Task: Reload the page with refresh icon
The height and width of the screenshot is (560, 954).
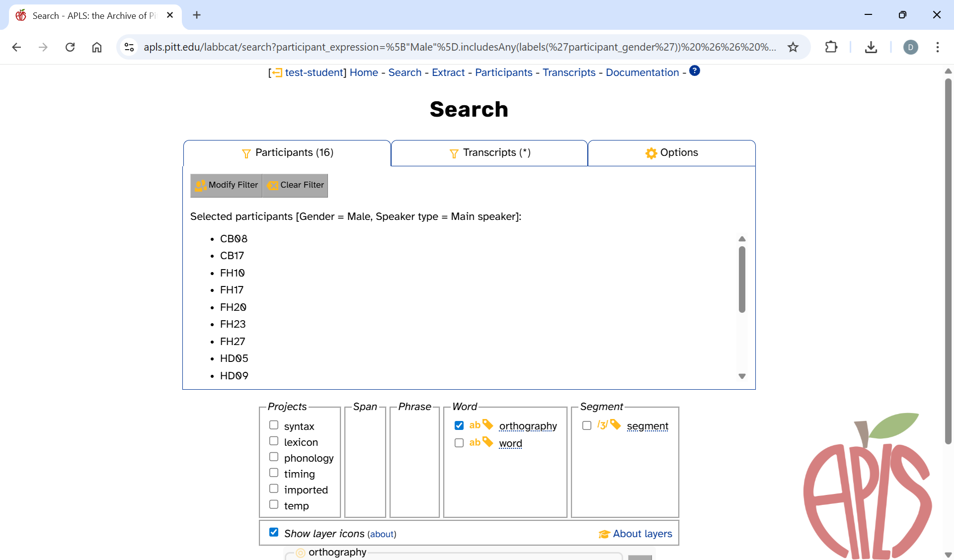Action: tap(70, 47)
